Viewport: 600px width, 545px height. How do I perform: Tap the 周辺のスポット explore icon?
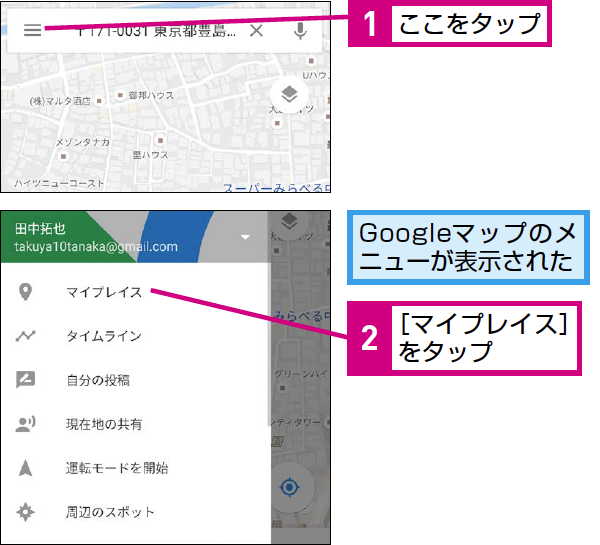click(x=26, y=512)
